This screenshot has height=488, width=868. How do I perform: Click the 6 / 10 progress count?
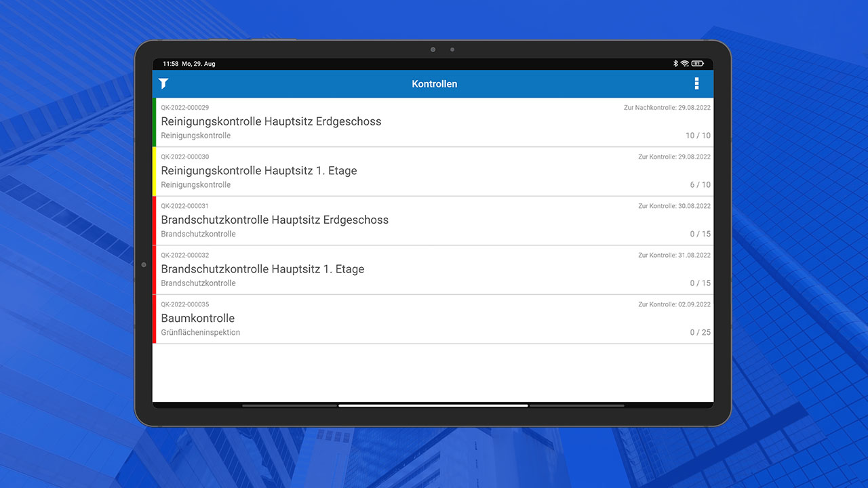[x=701, y=185]
